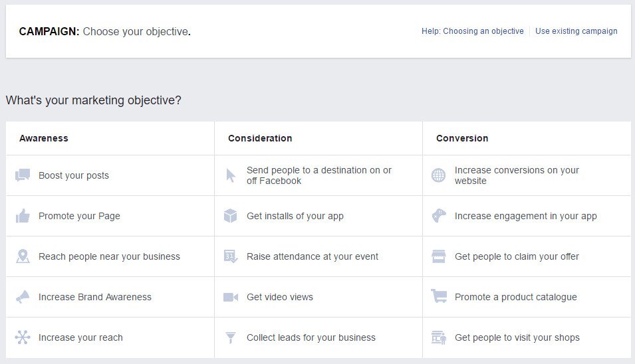635x364 pixels.
Task: Click the Conversion column header
Action: (462, 138)
